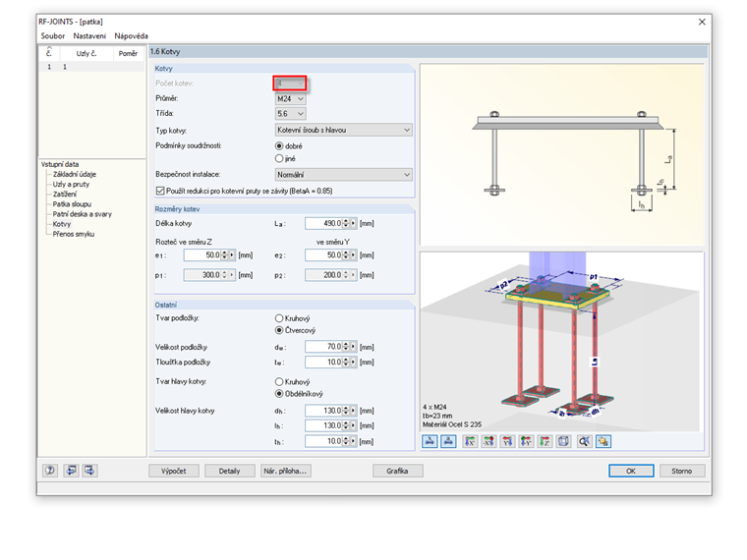Set view in Z direction
The height and width of the screenshot is (560, 747).
545,441
